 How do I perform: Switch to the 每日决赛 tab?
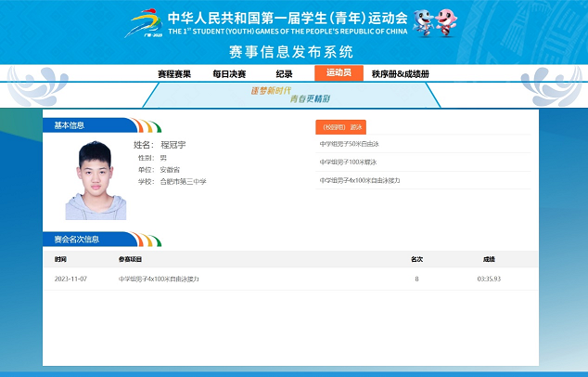pos(229,73)
